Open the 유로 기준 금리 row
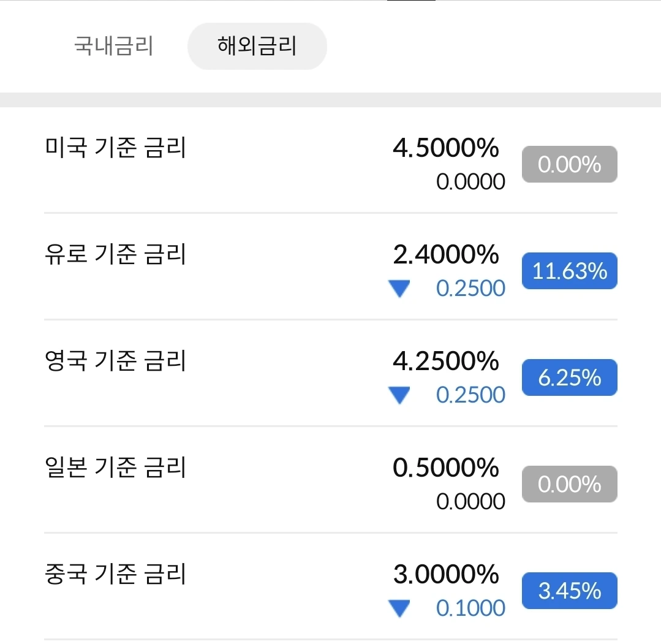This screenshot has height=644, width=661. [x=116, y=254]
